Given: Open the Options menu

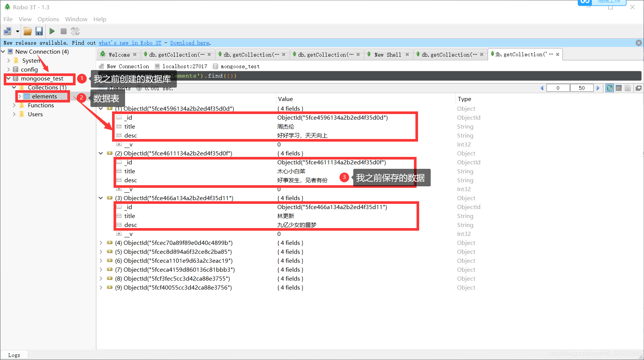Looking at the screenshot, I should [x=48, y=19].
